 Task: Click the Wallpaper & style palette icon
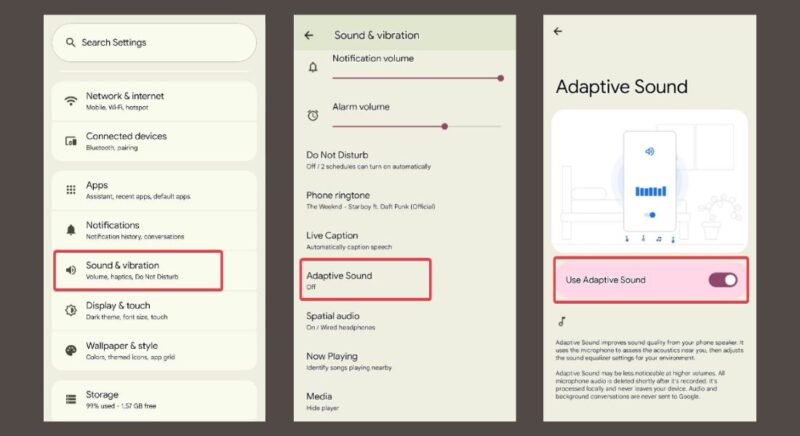(x=71, y=350)
